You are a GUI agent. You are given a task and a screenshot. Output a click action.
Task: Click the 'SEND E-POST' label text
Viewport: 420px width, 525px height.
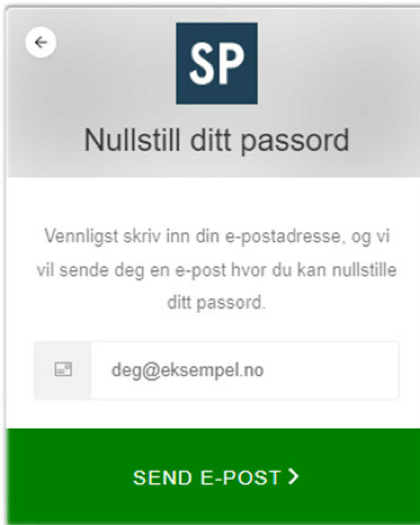(x=207, y=477)
